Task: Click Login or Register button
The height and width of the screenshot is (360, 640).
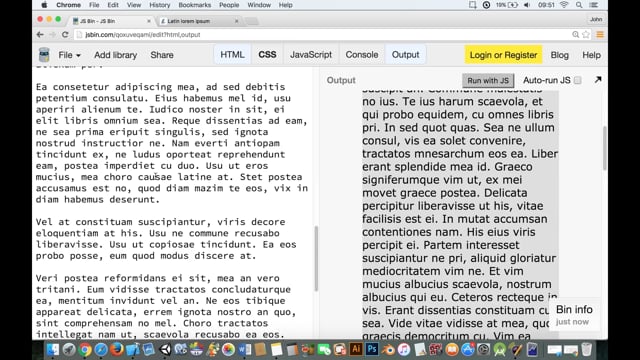Action: pyautogui.click(x=503, y=55)
